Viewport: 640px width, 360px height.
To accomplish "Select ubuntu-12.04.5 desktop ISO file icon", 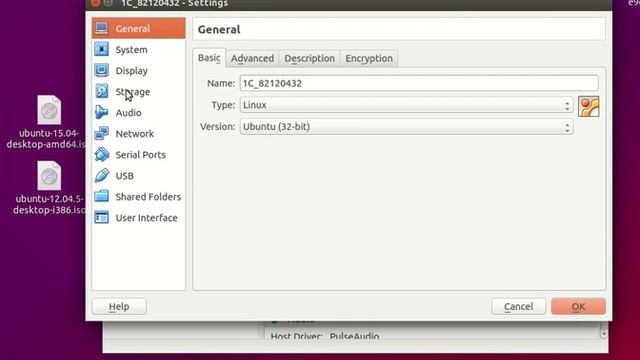I will click(x=49, y=176).
